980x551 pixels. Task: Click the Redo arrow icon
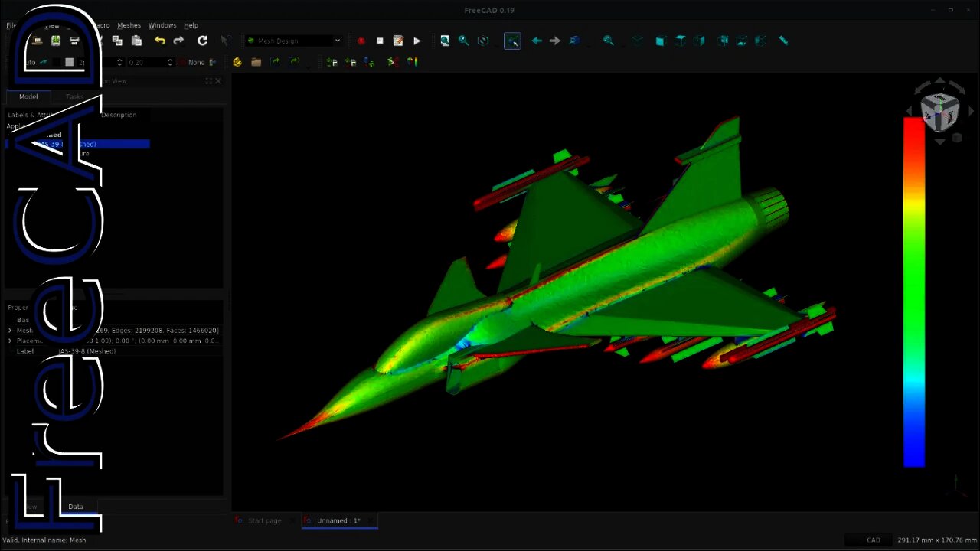point(178,41)
